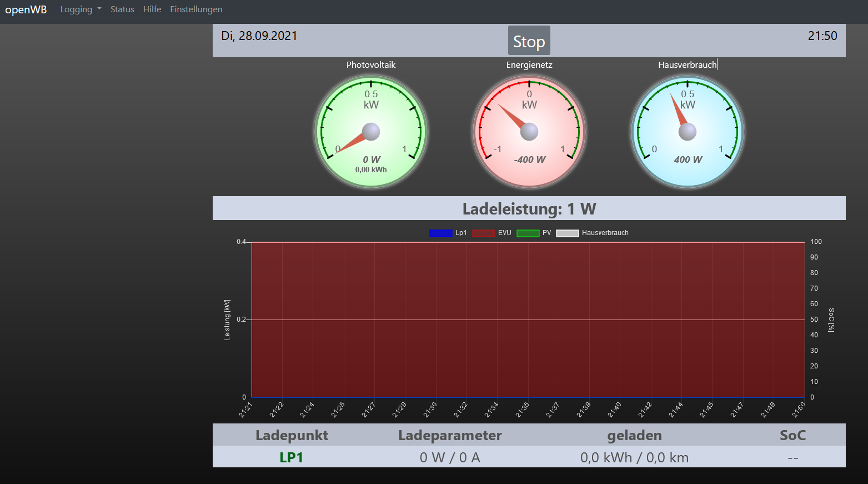Toggle Lp1 blue legend swatch
Screen dimensions: 868x484
pyautogui.click(x=441, y=233)
